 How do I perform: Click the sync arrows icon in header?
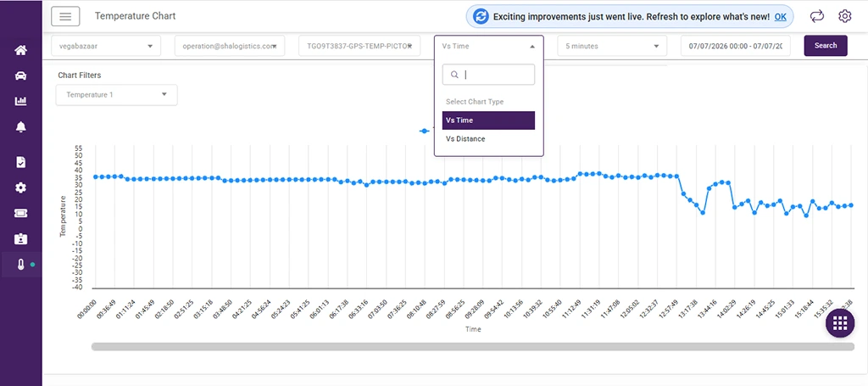coord(816,16)
